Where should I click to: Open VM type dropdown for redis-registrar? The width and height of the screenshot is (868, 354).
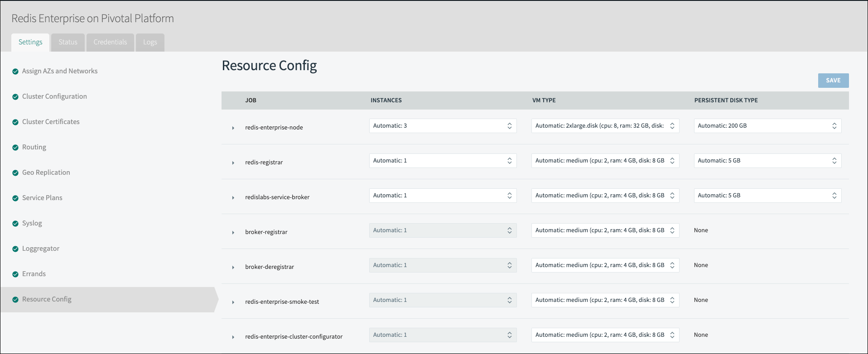[x=605, y=161]
